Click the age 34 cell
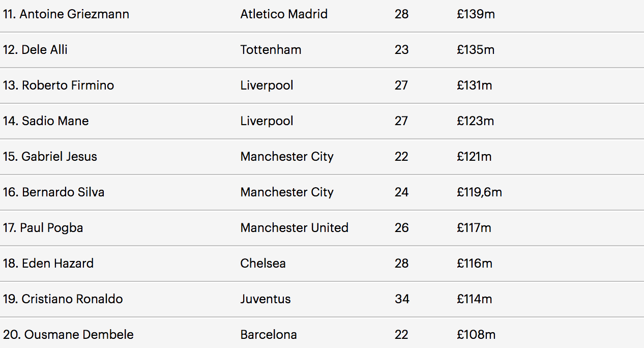 coord(402,299)
